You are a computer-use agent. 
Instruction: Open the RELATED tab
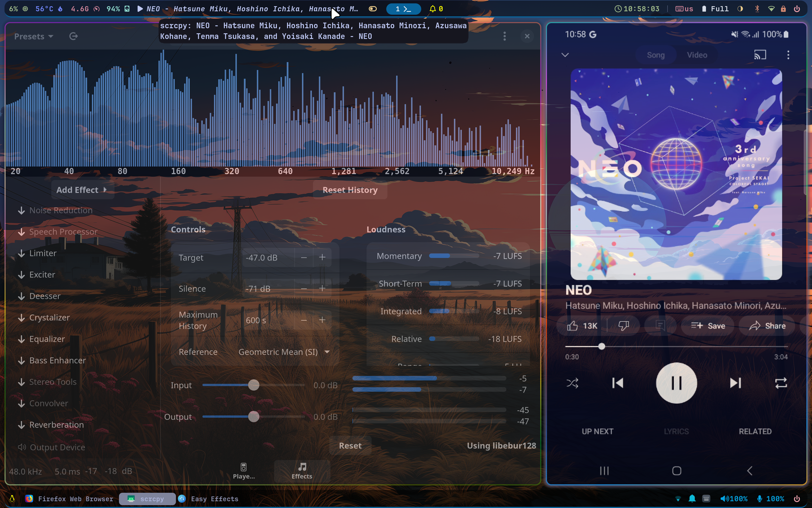(755, 432)
